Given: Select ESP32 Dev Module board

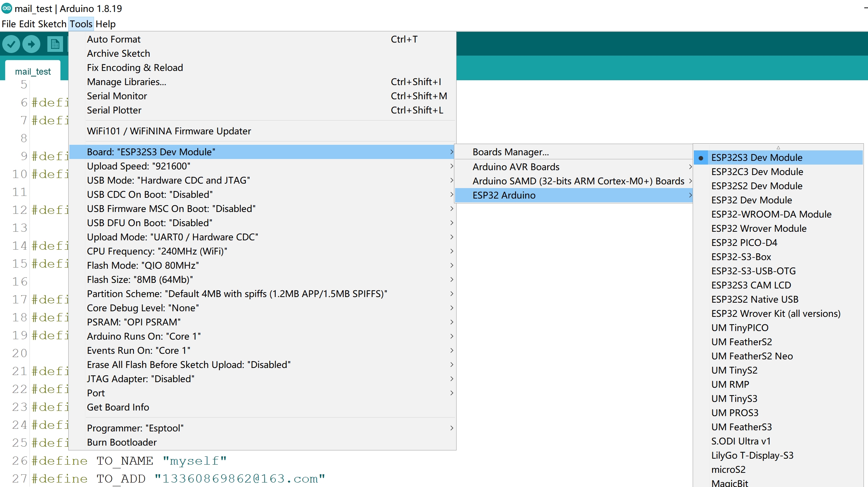Looking at the screenshot, I should (x=778, y=200).
